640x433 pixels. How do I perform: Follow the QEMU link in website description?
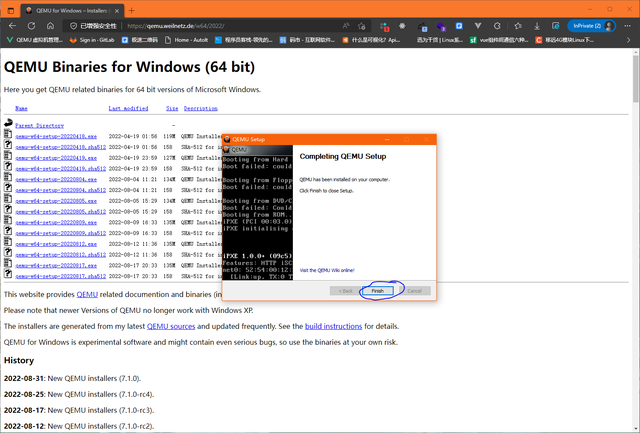point(87,294)
